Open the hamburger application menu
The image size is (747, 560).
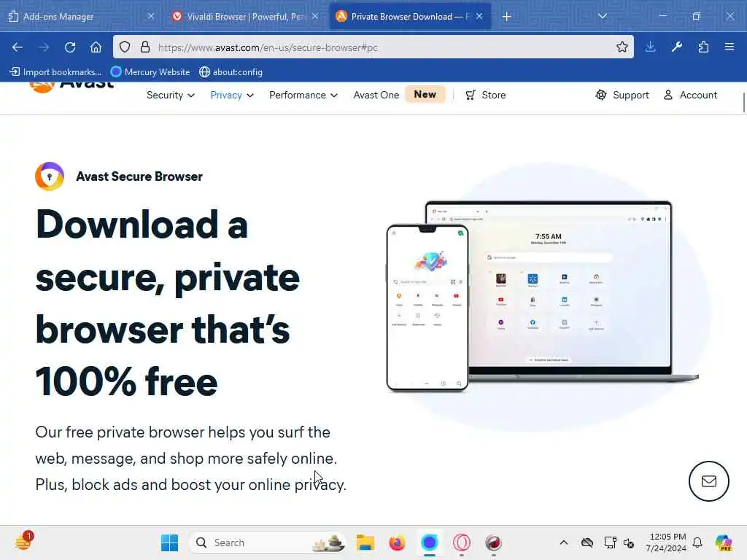coord(729,47)
